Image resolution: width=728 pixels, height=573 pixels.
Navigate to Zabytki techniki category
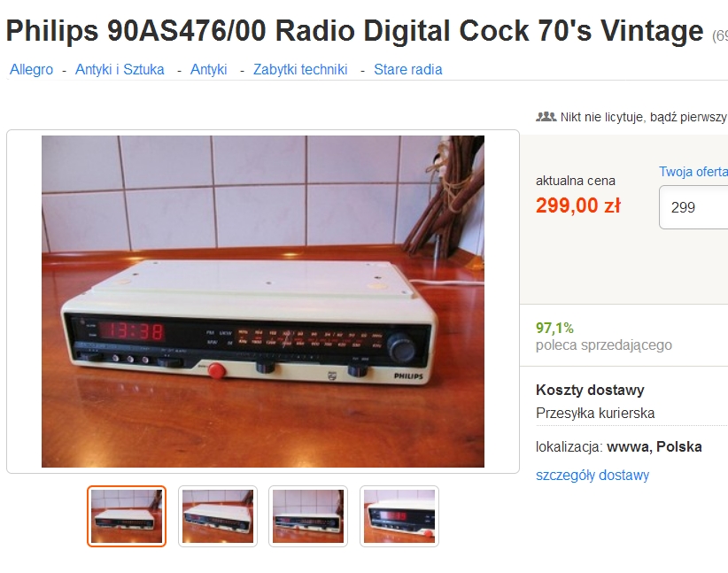(300, 70)
